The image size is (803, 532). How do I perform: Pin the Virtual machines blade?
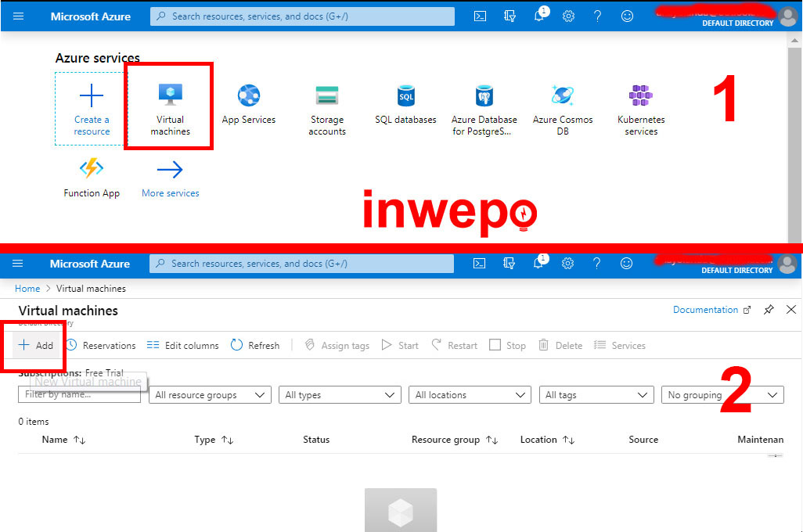[x=769, y=310]
